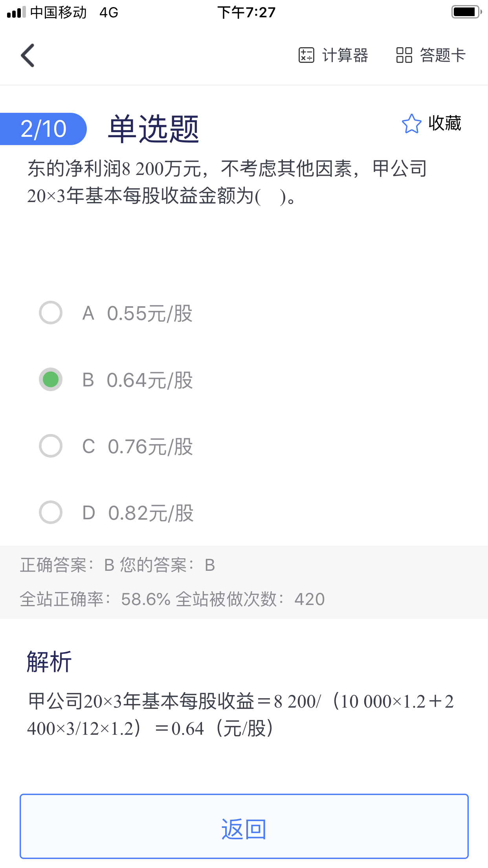The width and height of the screenshot is (488, 868).
Task: Tap answer text 0.82元/股
Action: pyautogui.click(x=151, y=513)
